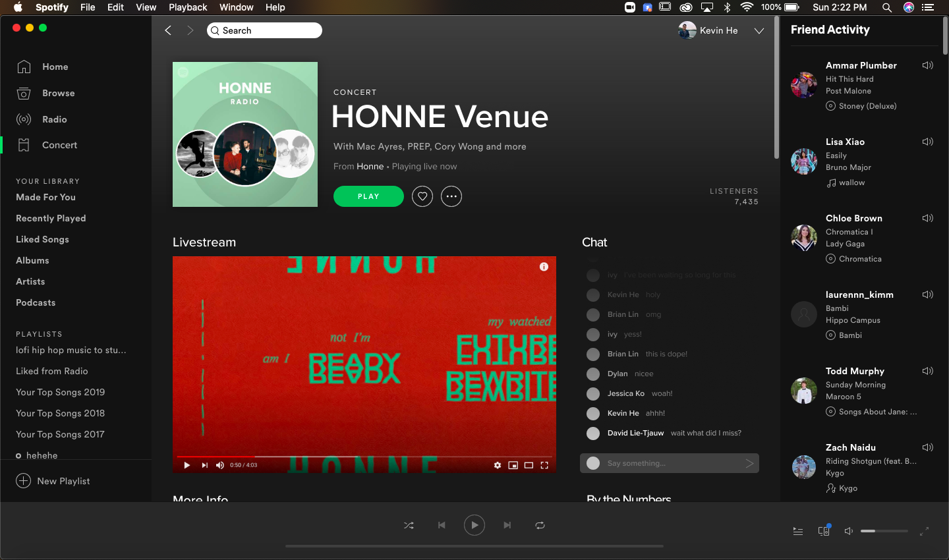Open Recently Played
The width and height of the screenshot is (949, 560).
[x=51, y=218]
